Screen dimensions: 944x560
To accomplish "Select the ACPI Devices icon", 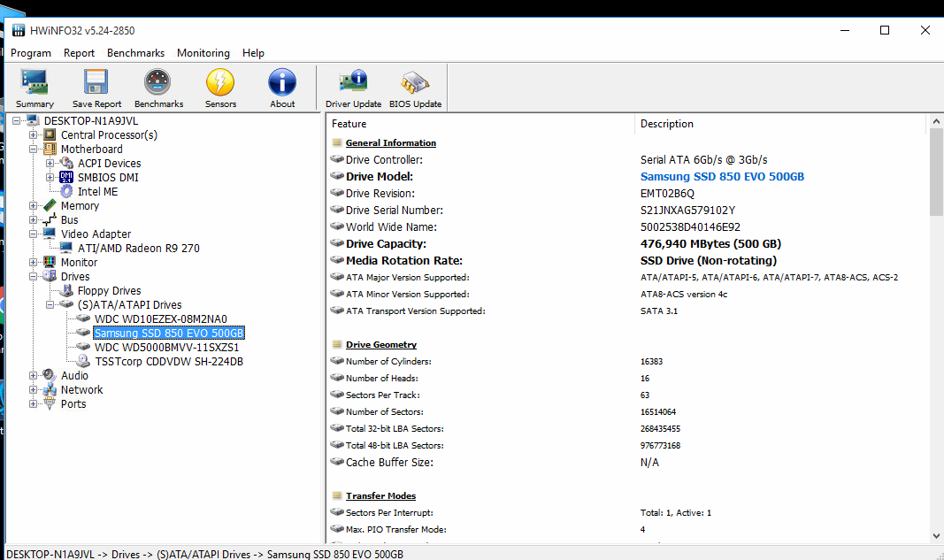I will pos(67,163).
